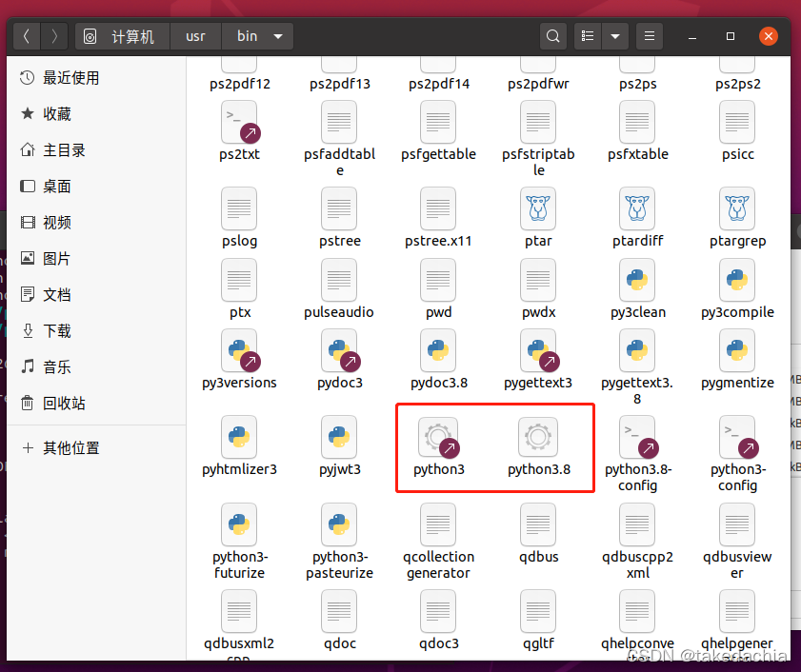Image resolution: width=801 pixels, height=672 pixels.
Task: Navigate to usr in path bar
Action: pos(195,36)
